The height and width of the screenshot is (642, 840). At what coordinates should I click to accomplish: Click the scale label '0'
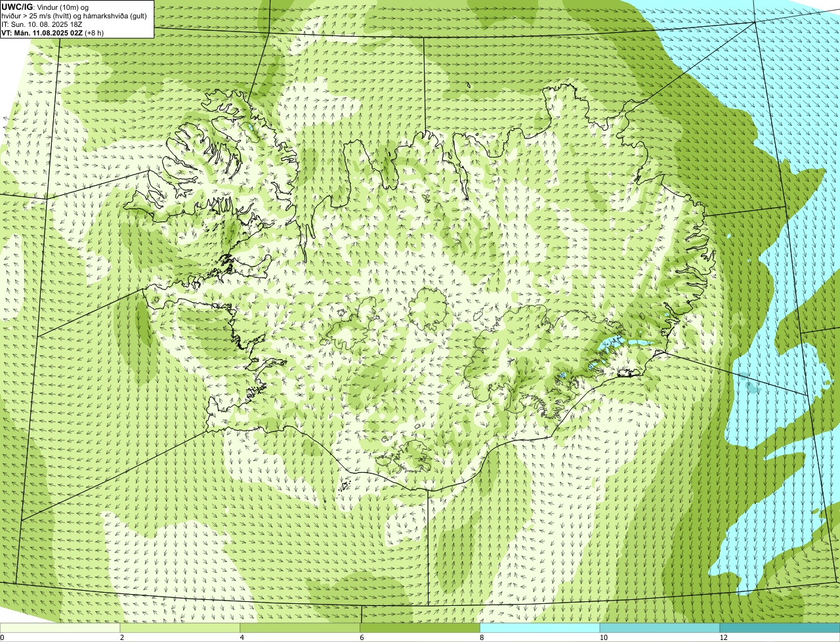pos(3,637)
